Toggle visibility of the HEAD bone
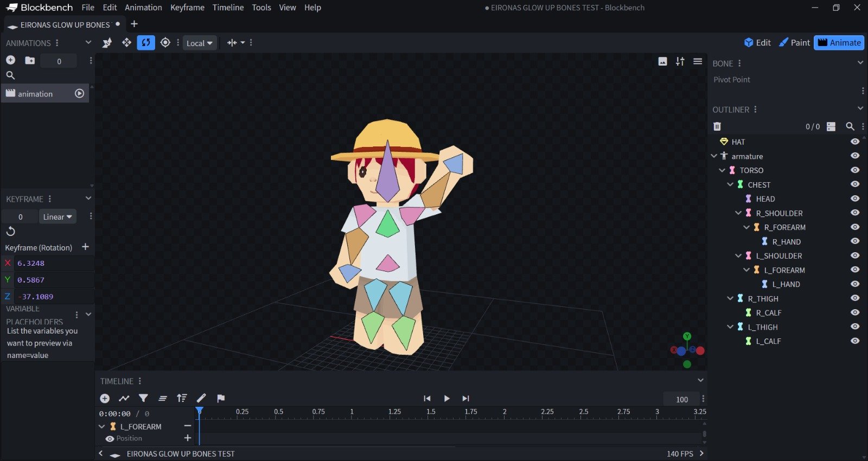This screenshot has width=868, height=461. 855,199
